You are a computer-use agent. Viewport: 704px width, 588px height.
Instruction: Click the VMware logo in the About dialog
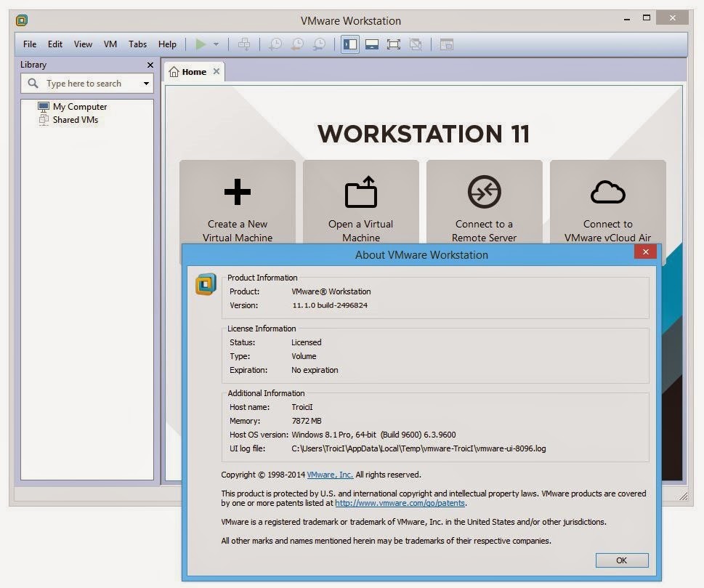(x=206, y=284)
